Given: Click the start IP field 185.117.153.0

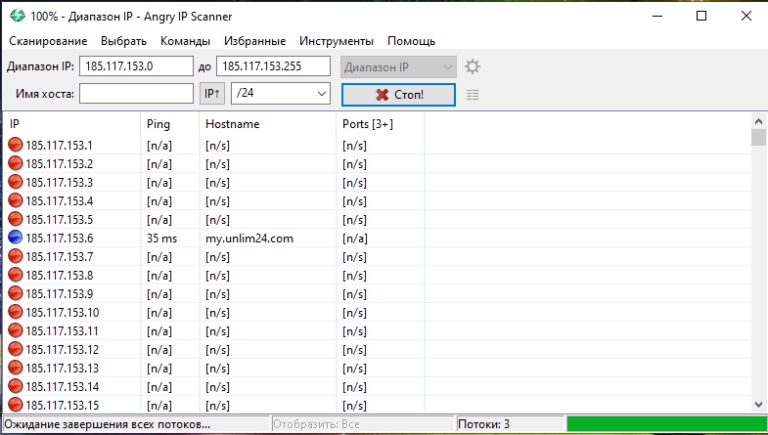Looking at the screenshot, I should [136, 66].
